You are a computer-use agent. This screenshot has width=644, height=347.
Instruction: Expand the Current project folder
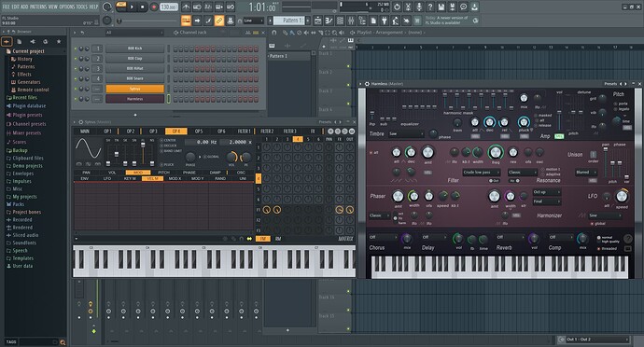coord(28,51)
